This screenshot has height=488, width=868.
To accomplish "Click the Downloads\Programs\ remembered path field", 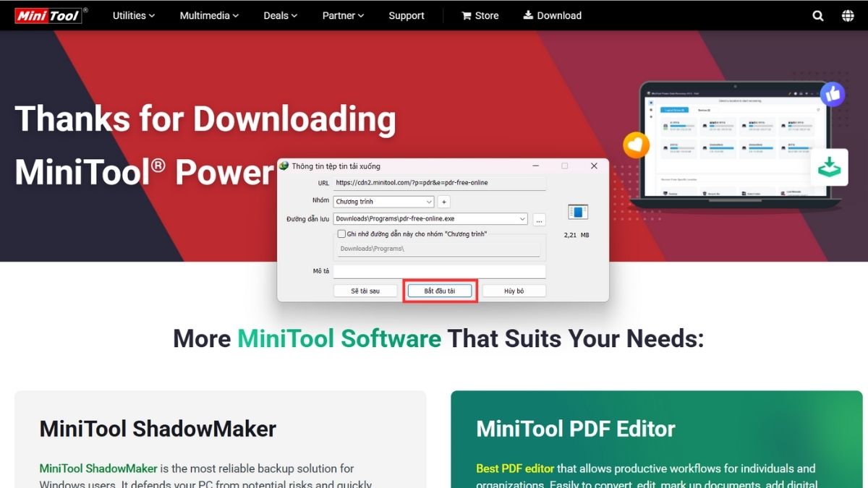I will point(439,249).
